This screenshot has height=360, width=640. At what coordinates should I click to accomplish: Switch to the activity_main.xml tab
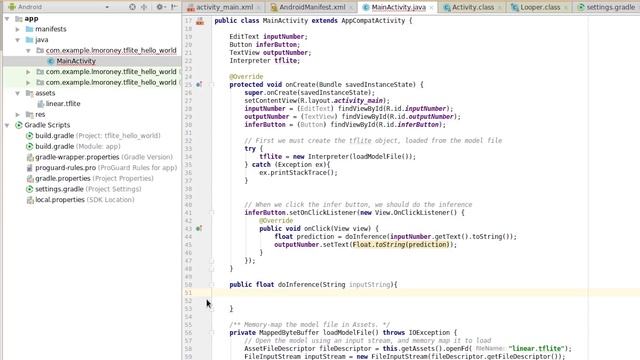click(224, 7)
